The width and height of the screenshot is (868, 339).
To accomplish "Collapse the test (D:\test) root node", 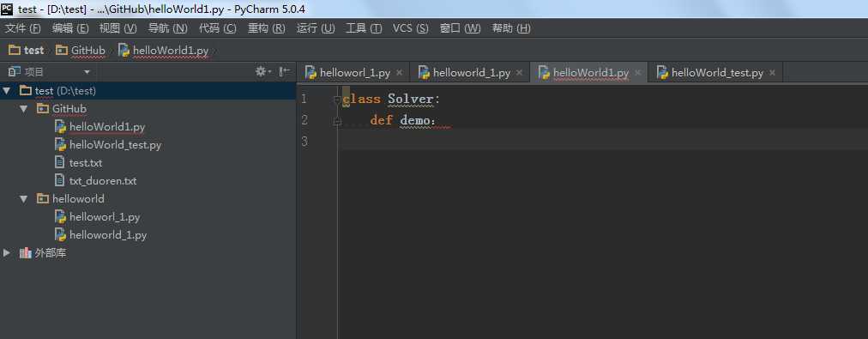I will 7,90.
